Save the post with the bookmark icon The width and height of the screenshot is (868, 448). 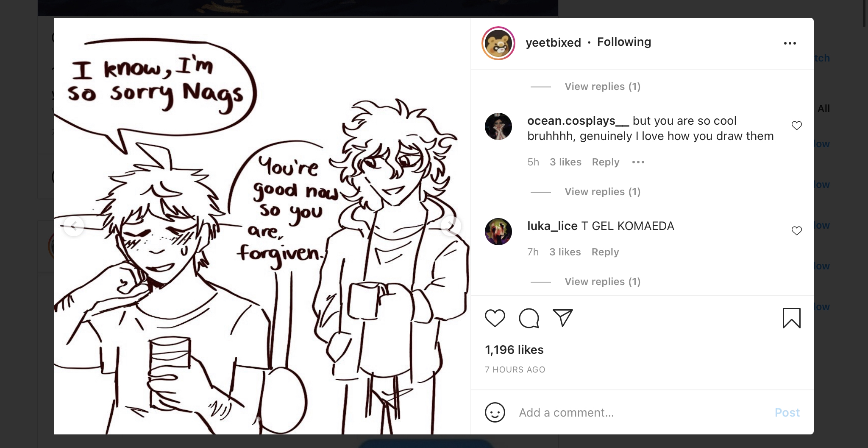coord(791,318)
